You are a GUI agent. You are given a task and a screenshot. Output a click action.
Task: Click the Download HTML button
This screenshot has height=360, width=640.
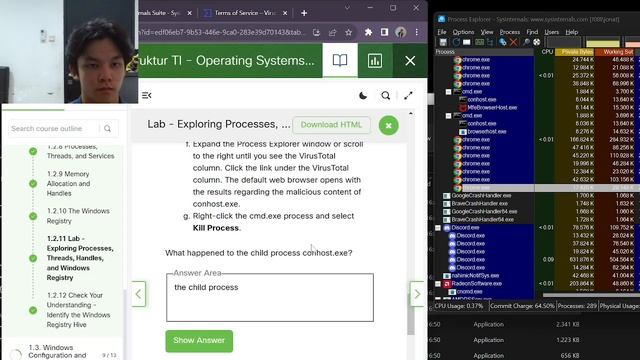coord(331,125)
